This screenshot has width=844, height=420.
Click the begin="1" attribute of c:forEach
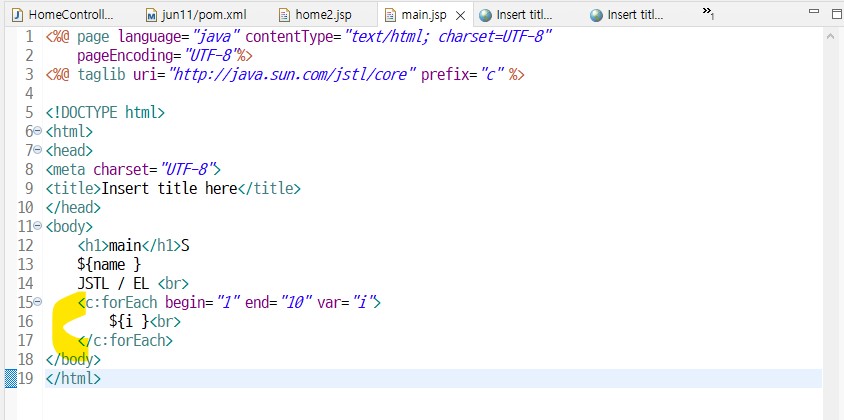pyautogui.click(x=202, y=303)
